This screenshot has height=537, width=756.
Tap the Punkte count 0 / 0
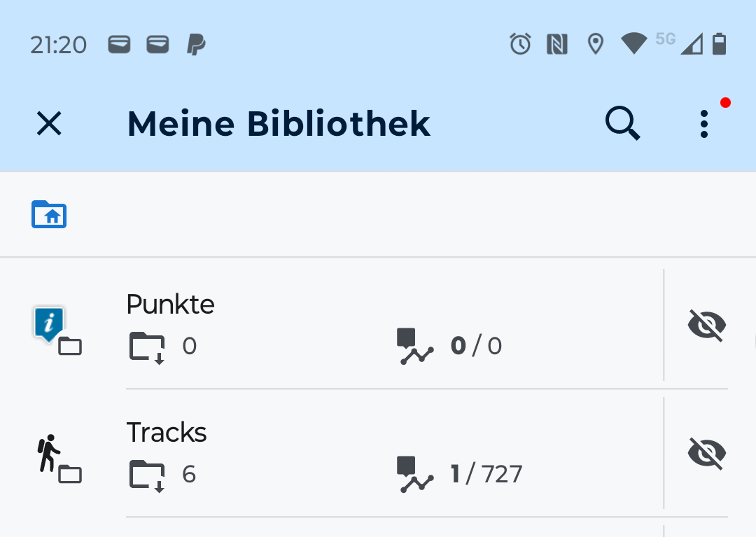click(477, 347)
